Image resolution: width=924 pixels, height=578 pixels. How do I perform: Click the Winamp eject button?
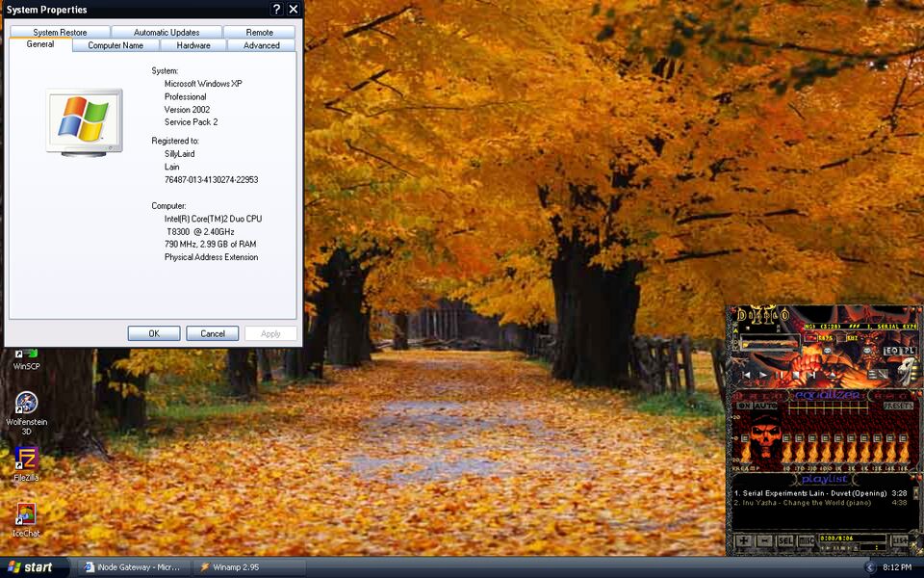point(833,375)
